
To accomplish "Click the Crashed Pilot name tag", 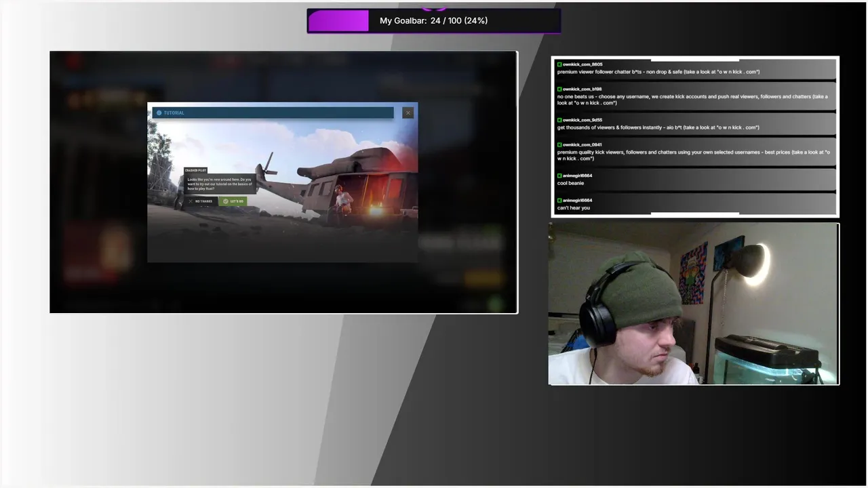I will coord(196,170).
